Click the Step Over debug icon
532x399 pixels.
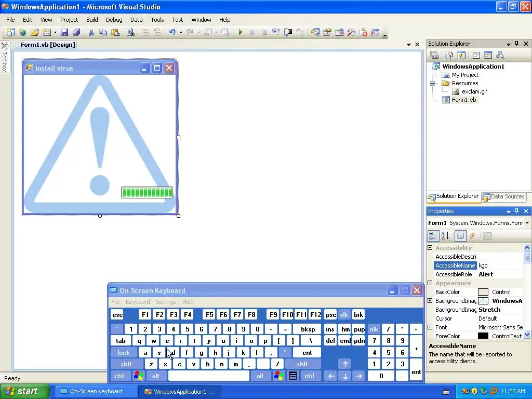288,32
